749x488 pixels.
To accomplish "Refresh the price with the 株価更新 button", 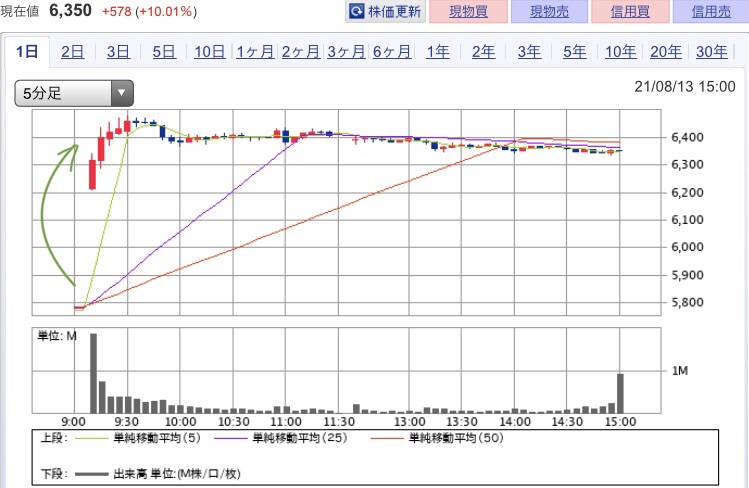I will pyautogui.click(x=385, y=11).
